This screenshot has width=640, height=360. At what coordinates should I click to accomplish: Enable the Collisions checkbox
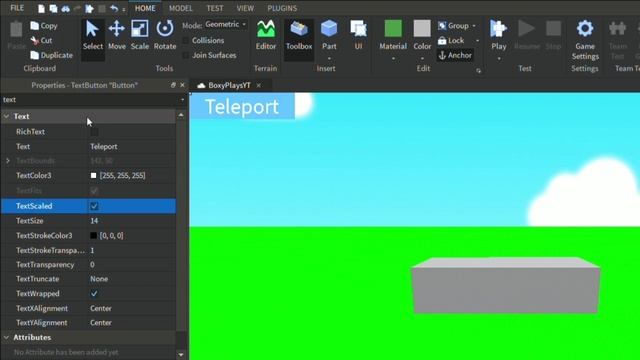pos(185,40)
